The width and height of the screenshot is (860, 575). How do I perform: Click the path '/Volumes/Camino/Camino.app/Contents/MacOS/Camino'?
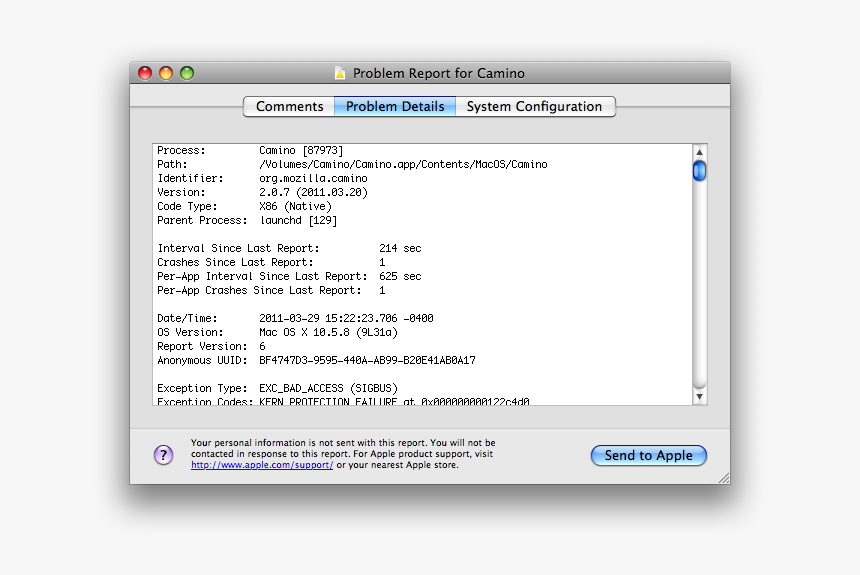click(403, 164)
